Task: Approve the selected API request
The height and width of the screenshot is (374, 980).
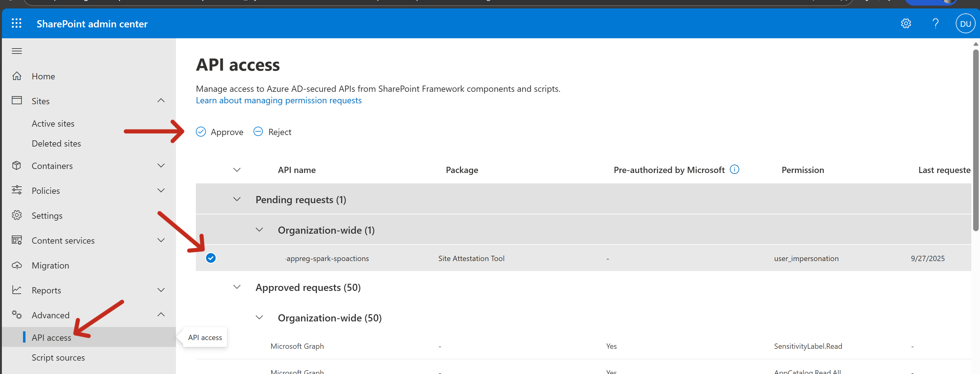Action: [220, 132]
